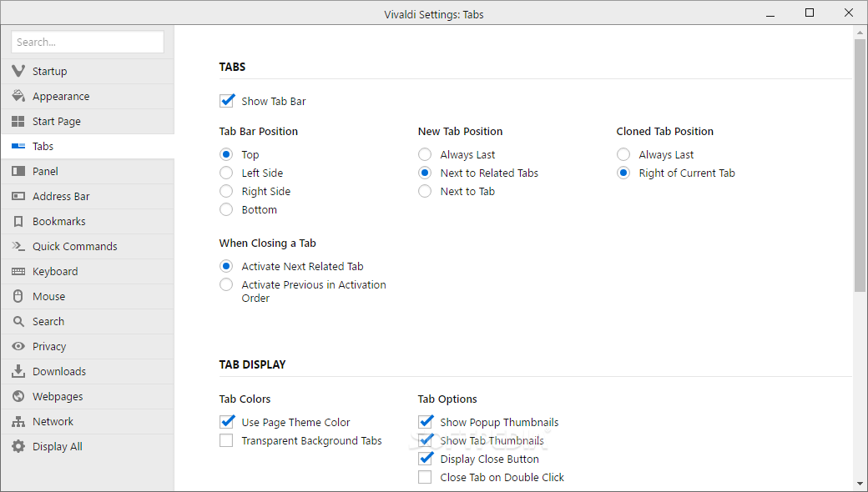Enable Transparent Background Tabs
The image size is (868, 492).
[226, 440]
